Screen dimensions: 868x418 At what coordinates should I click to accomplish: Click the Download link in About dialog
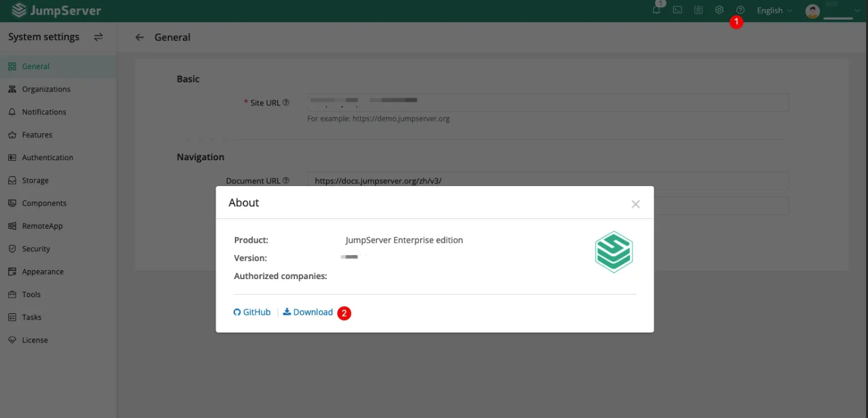pyautogui.click(x=308, y=312)
